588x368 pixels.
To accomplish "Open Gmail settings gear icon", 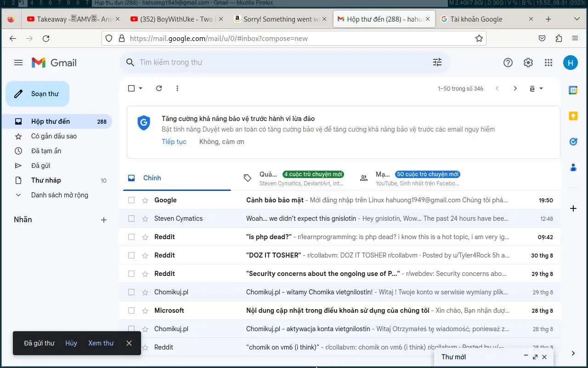I will tap(528, 63).
